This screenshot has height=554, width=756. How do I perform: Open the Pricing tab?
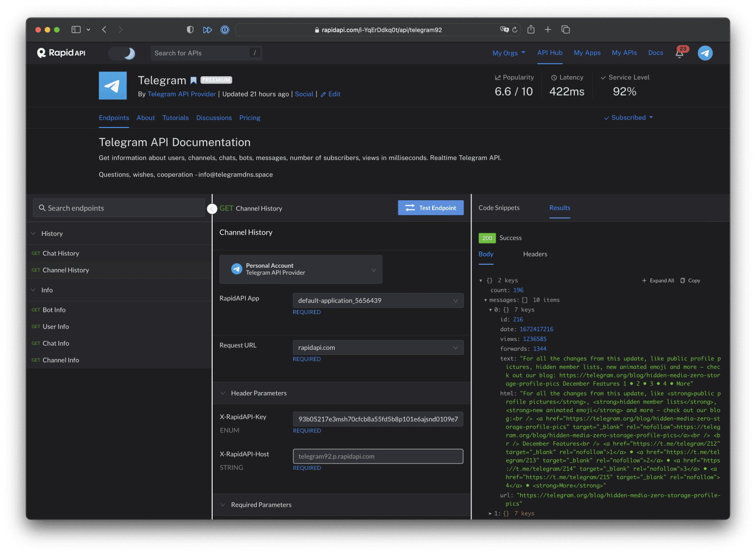(x=250, y=118)
